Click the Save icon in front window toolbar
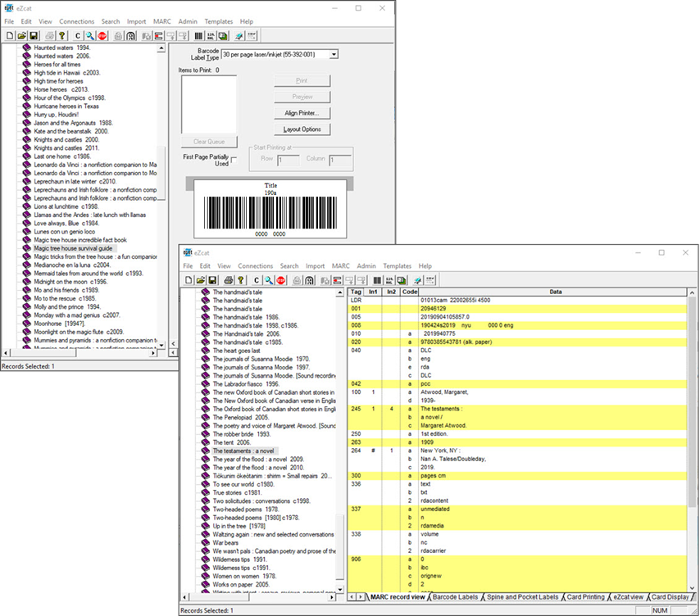This screenshot has width=700, height=616. coord(213,280)
